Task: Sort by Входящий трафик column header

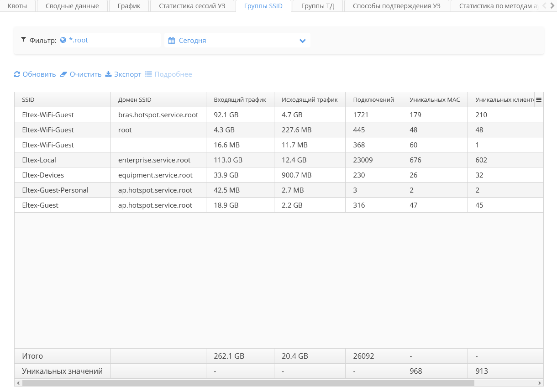Action: pyautogui.click(x=240, y=99)
